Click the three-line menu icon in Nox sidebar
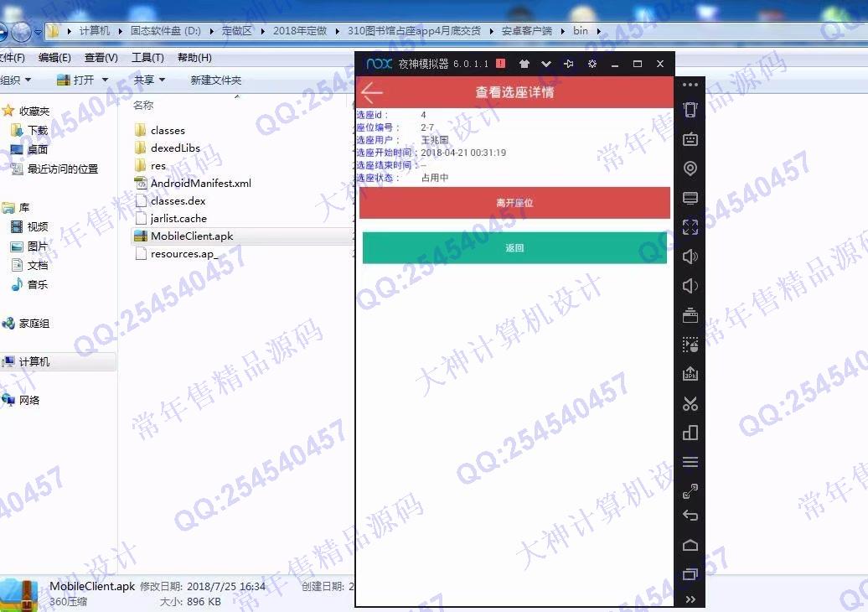This screenshot has width=868, height=612. (690, 462)
